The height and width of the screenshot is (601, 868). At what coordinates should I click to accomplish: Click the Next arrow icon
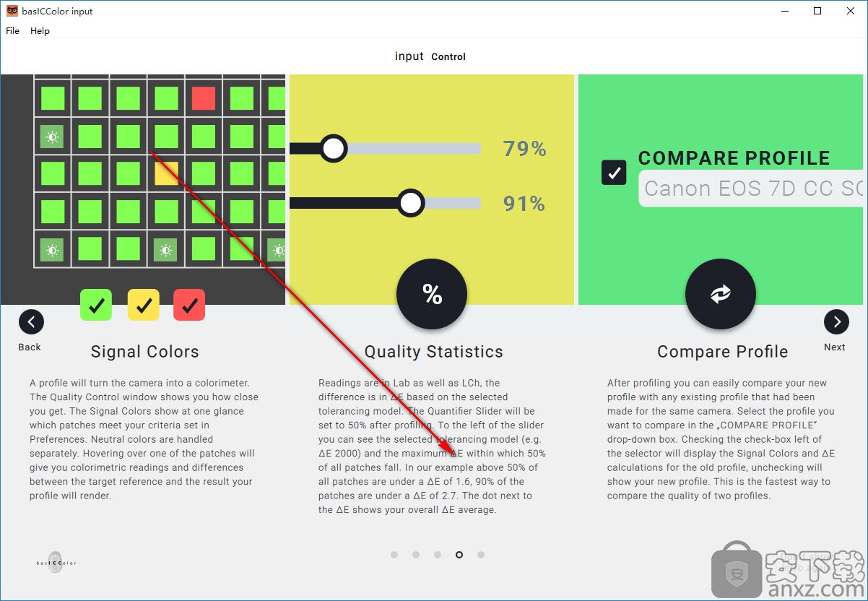[836, 321]
